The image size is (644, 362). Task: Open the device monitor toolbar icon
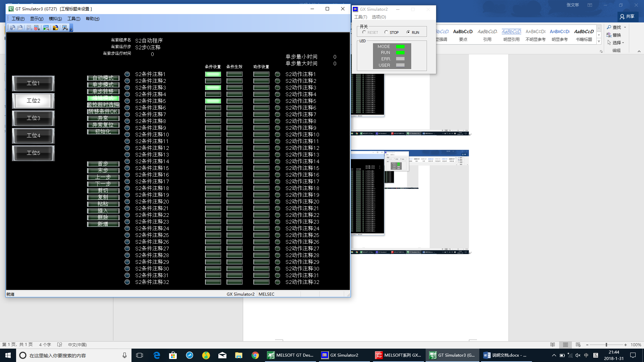tap(46, 28)
